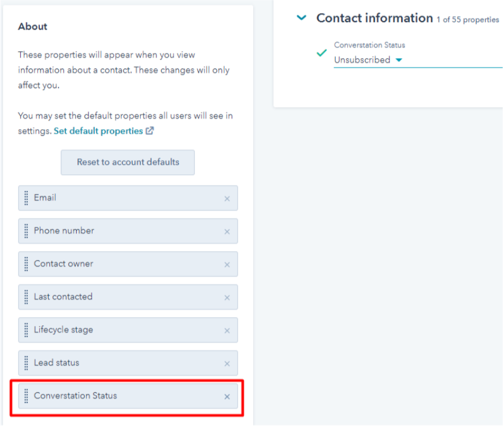This screenshot has height=426, width=504.
Task: Select the Lifecycle stage property row
Action: (128, 330)
